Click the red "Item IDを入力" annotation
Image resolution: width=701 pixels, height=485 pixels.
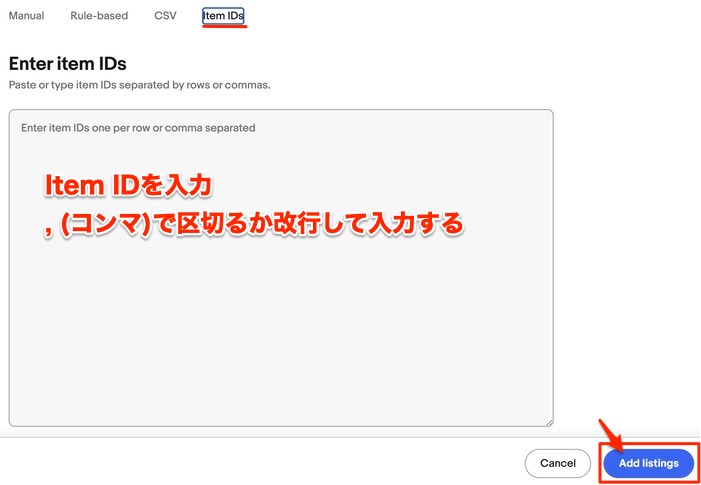click(129, 187)
